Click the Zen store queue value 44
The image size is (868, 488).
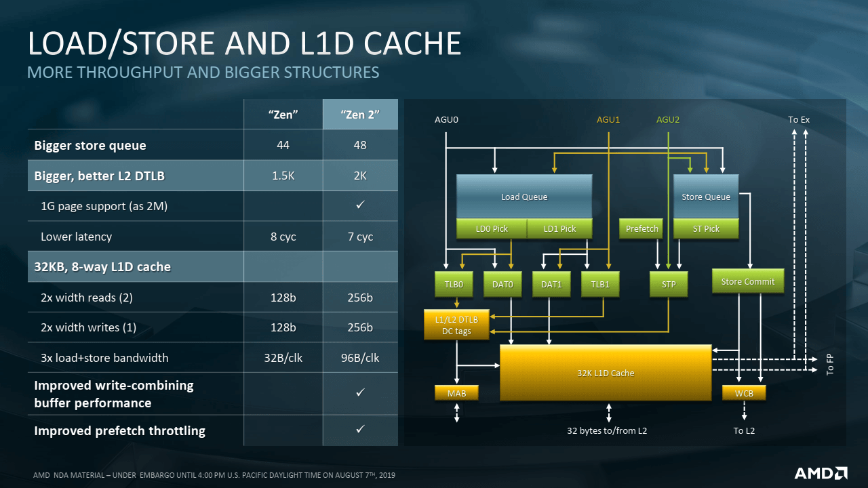pyautogui.click(x=283, y=145)
